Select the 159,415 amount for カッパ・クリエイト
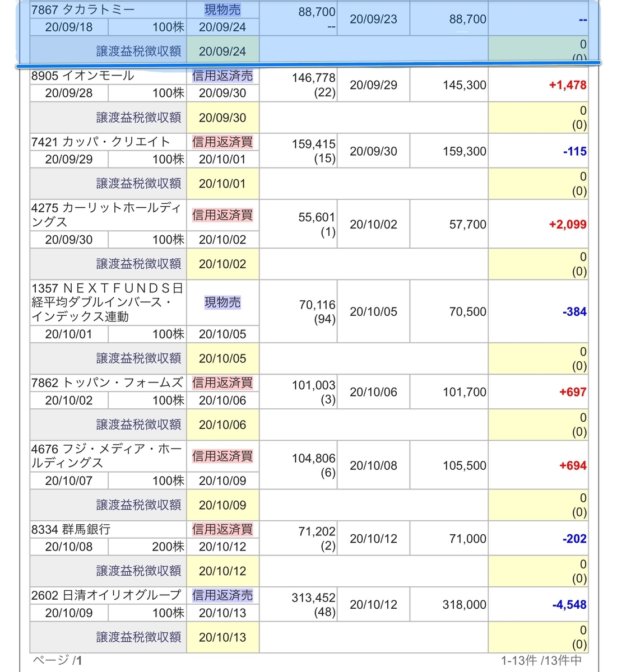Screen dimensions: 617x672 314,144
